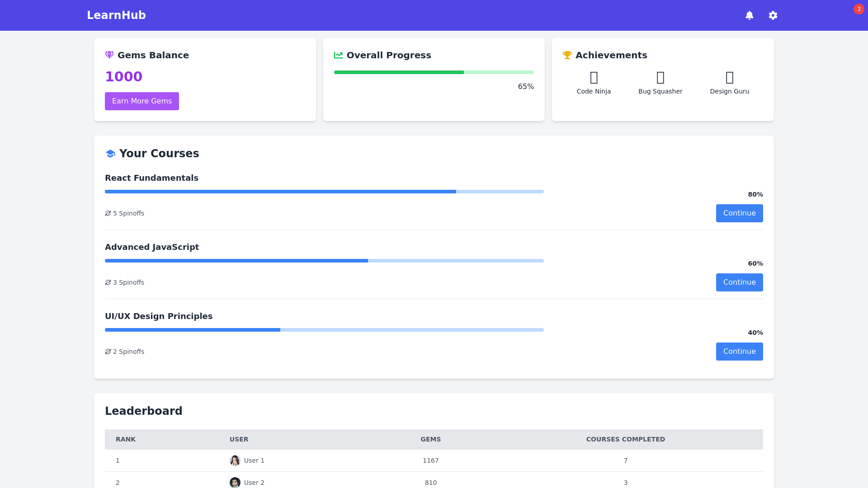Go to the LearnHub home logo
The image size is (868, 488).
click(116, 15)
